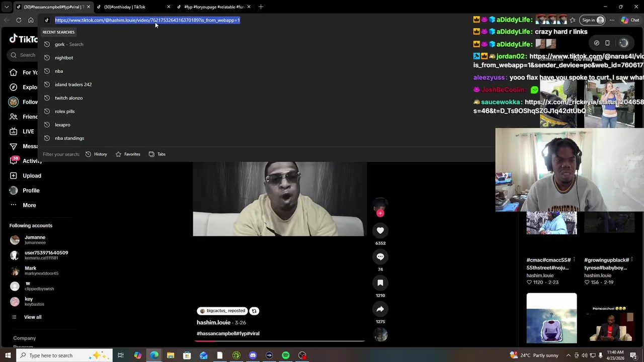Open File Explorer from the taskbar
The width and height of the screenshot is (644, 362).
(171, 355)
